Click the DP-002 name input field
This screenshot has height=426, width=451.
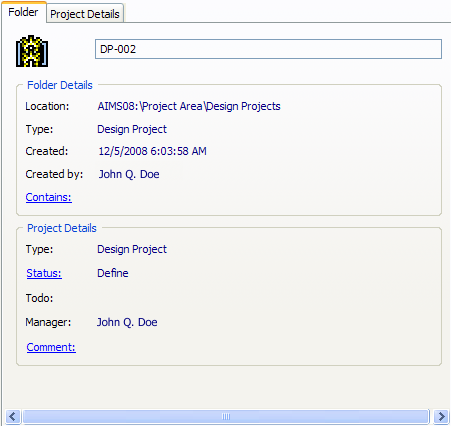[x=268, y=49]
